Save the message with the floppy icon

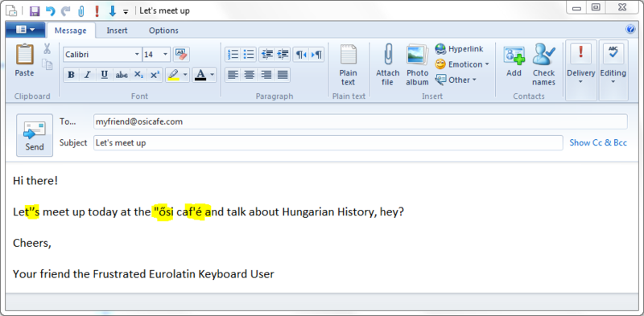tap(35, 10)
